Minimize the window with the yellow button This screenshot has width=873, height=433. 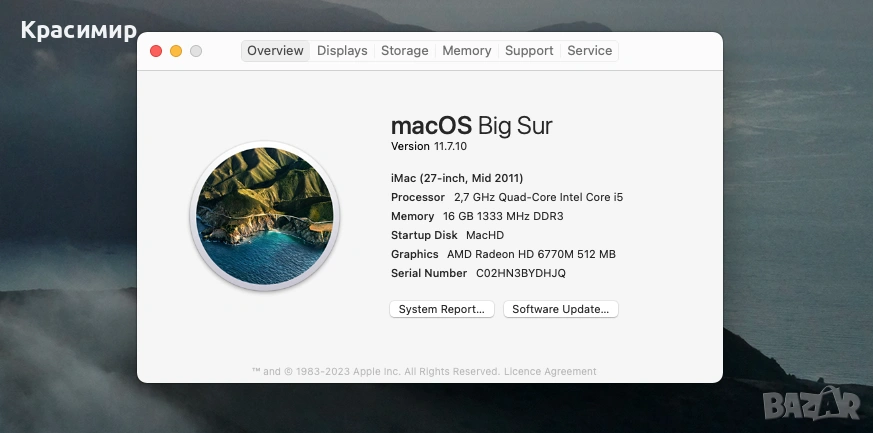click(x=176, y=51)
